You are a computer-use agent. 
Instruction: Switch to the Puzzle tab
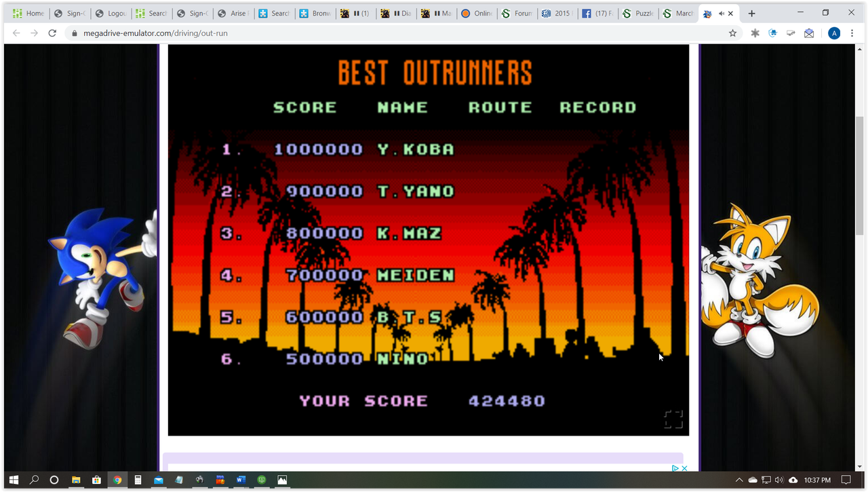point(639,14)
